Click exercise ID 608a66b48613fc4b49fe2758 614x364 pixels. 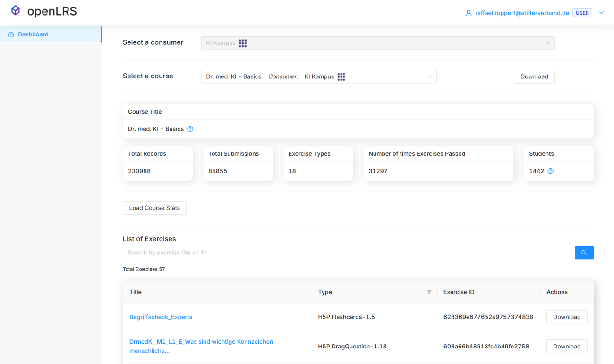click(486, 346)
